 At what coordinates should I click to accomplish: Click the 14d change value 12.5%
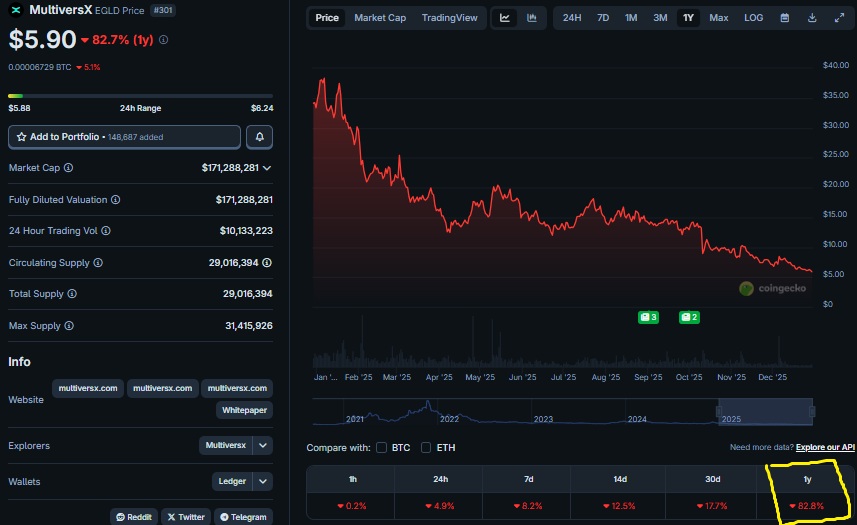pyautogui.click(x=619, y=506)
